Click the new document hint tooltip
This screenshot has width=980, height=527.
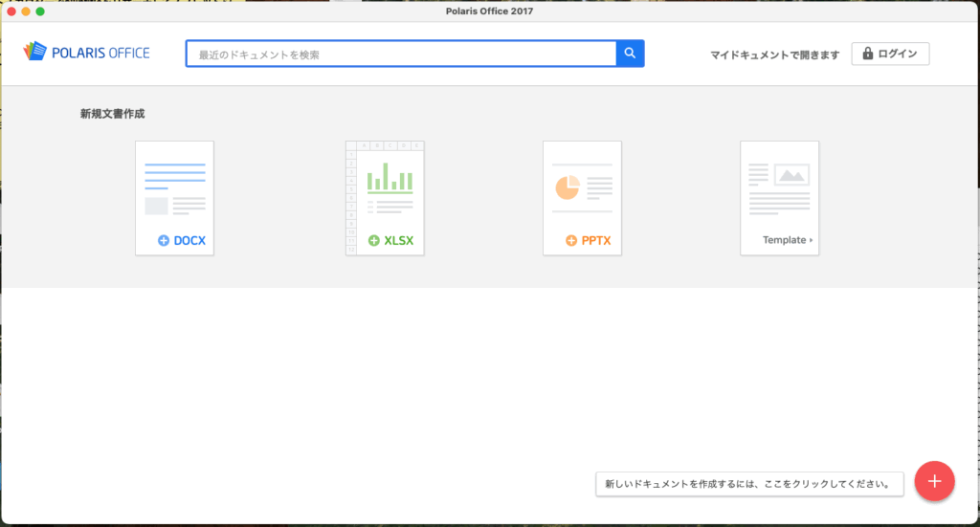point(749,484)
